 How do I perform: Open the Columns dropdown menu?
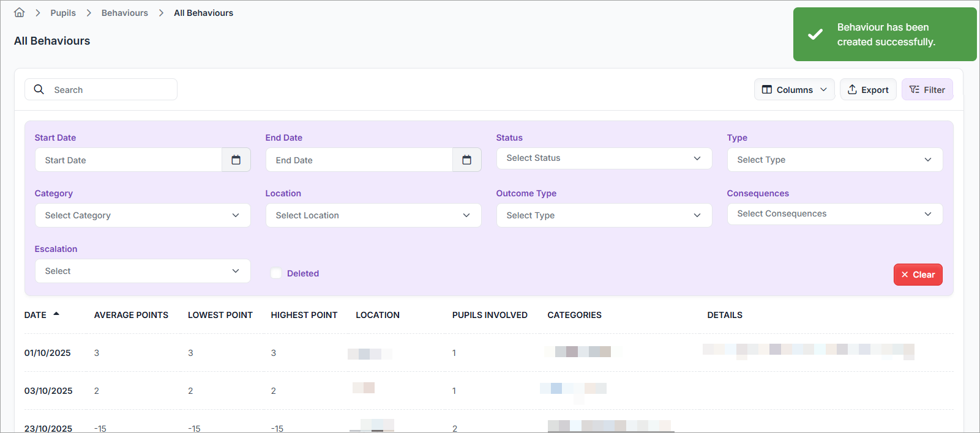coord(794,90)
